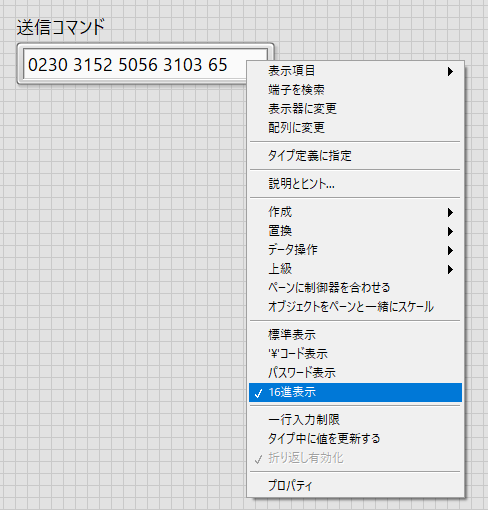Choose 端子を検索 from context menu
The width and height of the screenshot is (488, 510).
click(355, 90)
